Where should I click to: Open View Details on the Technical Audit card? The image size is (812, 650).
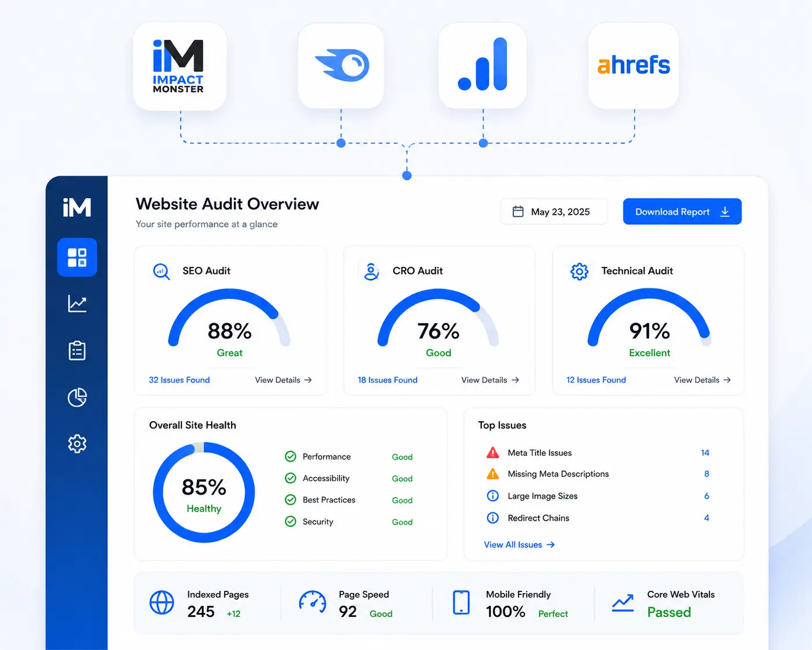pos(703,380)
